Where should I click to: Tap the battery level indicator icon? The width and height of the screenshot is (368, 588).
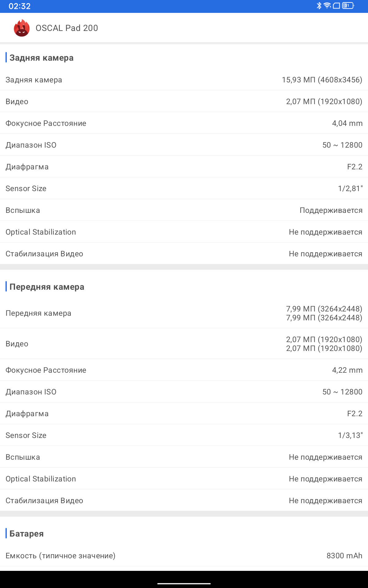tap(348, 6)
